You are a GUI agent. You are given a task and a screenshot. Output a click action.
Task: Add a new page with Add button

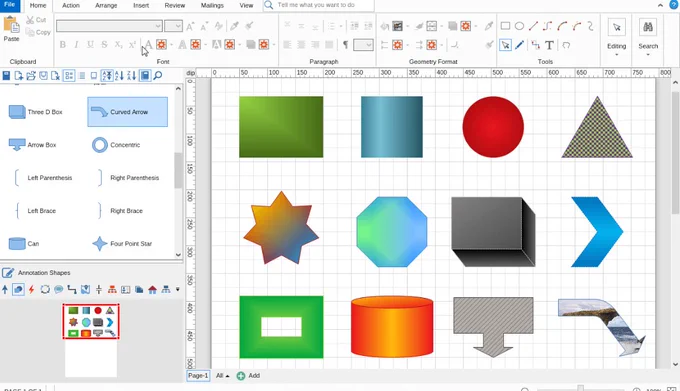248,376
